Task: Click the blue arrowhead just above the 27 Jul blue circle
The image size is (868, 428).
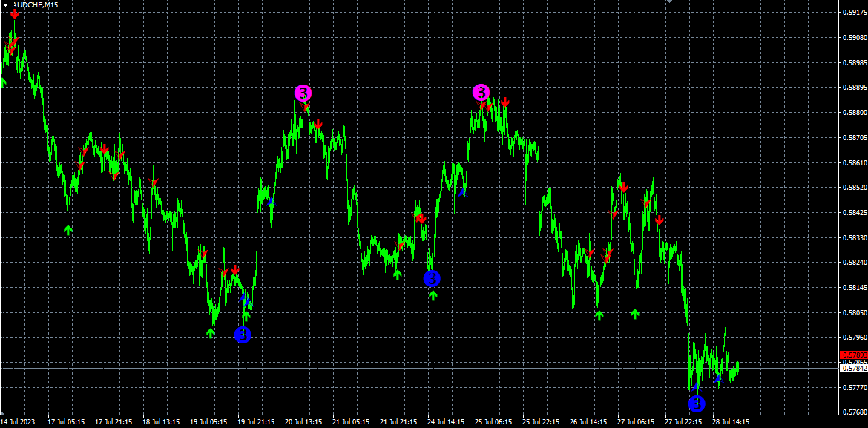Action: click(696, 388)
